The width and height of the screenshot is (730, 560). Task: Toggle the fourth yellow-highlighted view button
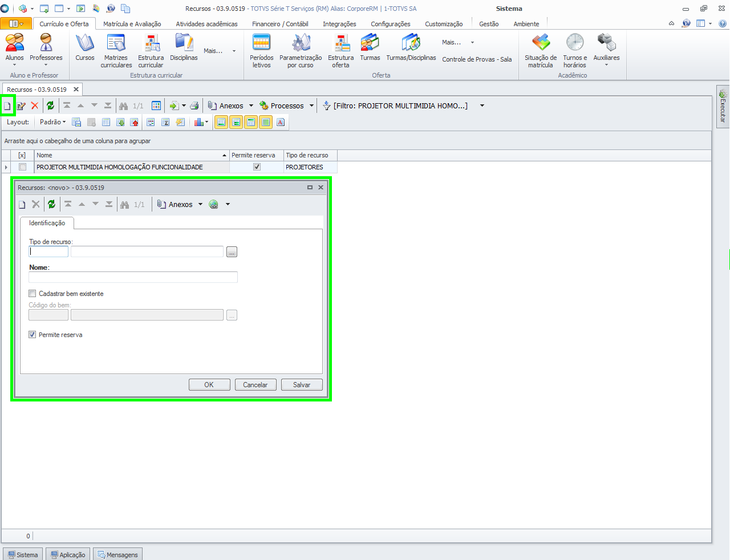click(266, 122)
